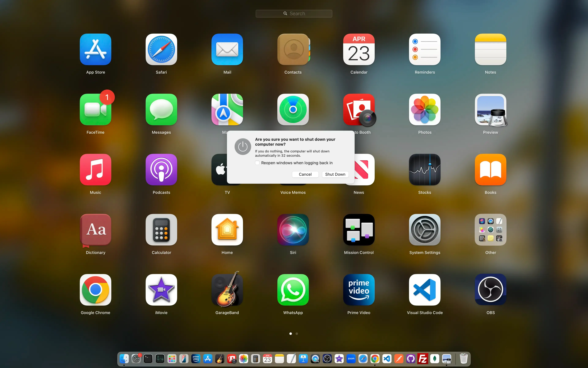The width and height of the screenshot is (588, 368).
Task: Open the WhatsApp app icon
Action: 293,290
